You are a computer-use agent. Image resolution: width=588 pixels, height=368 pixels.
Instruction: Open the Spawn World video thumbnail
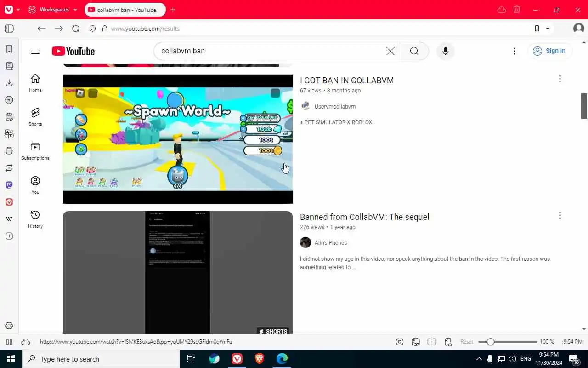[x=178, y=139]
